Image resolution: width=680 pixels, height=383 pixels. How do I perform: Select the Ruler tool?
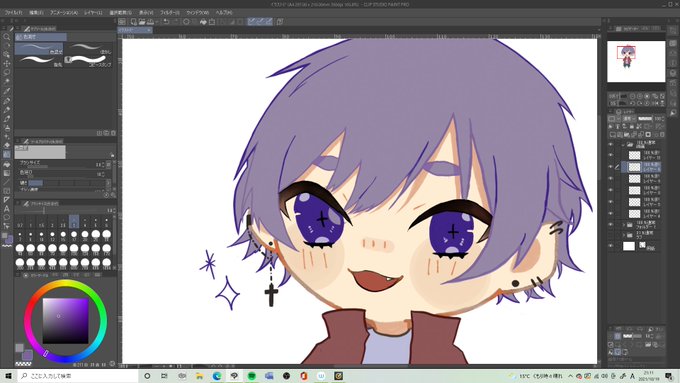7,200
